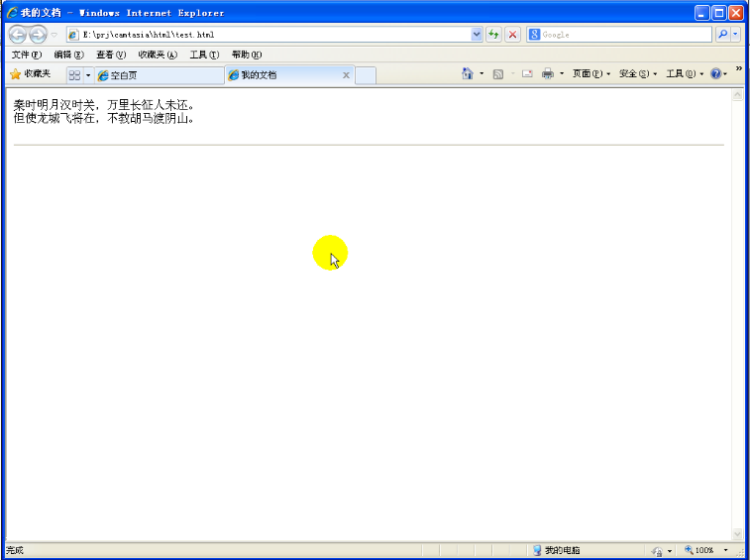This screenshot has width=750, height=560.
Task: Open the 文件(F) menu
Action: 26,55
